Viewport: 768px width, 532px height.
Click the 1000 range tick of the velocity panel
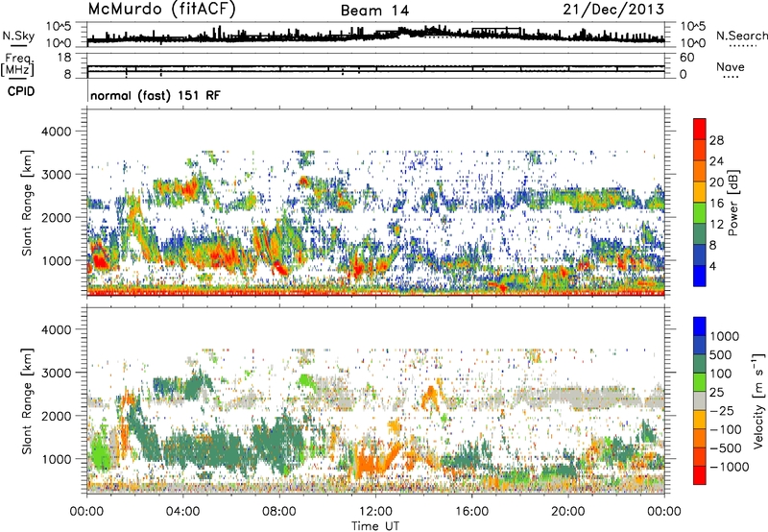tap(56, 458)
